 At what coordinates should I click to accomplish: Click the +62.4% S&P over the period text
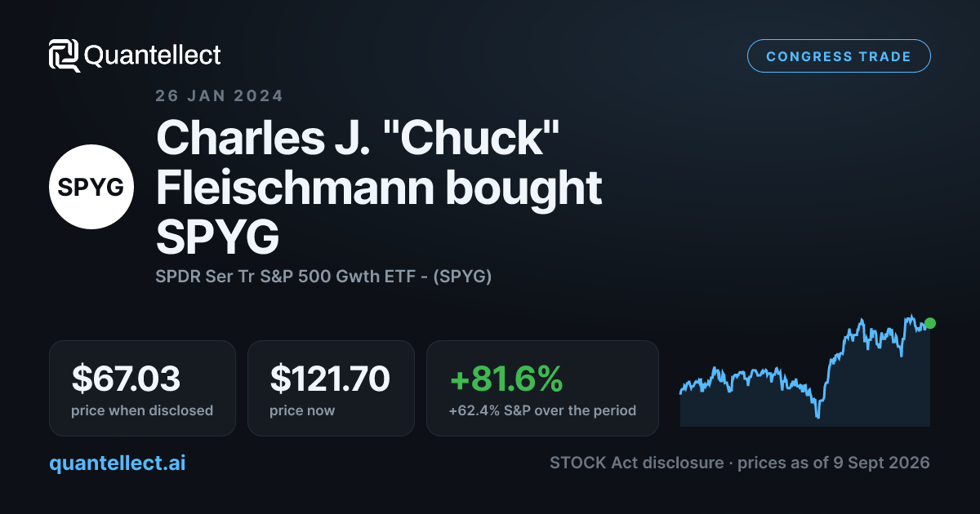click(542, 410)
